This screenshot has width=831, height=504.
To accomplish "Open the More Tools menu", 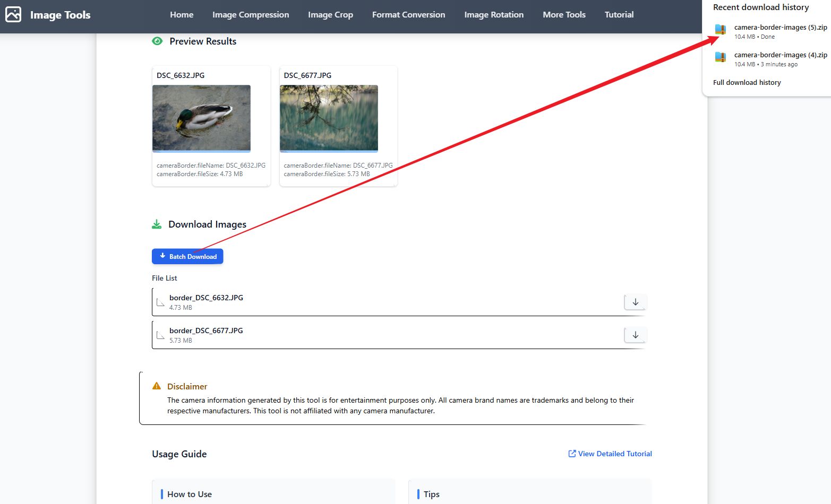I will pyautogui.click(x=564, y=15).
